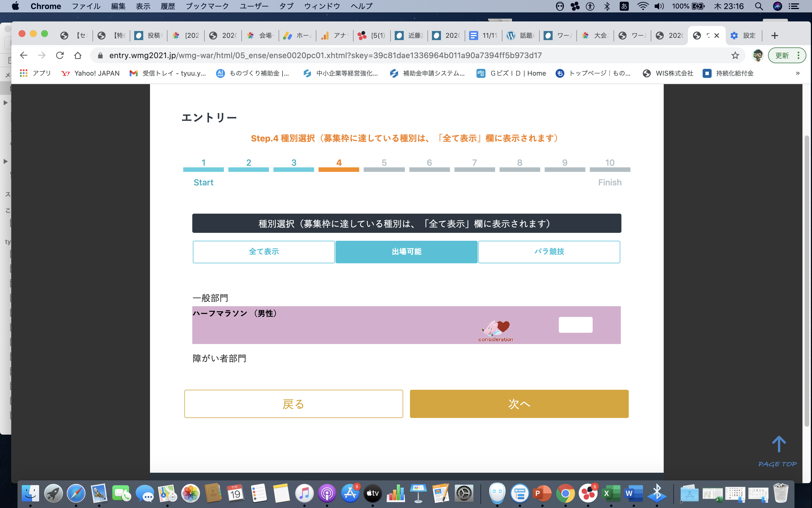Bookmark this page with the star icon

click(x=735, y=55)
